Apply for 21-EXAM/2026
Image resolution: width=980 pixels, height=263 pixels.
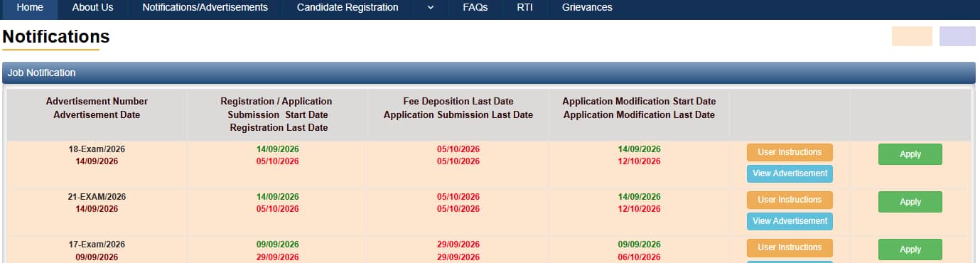(x=910, y=202)
